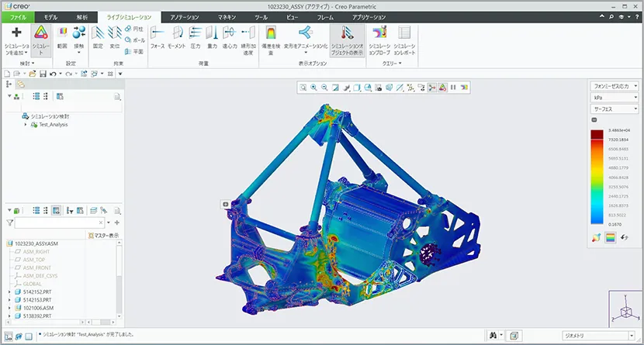Toggle live simulation icon in graphics toolbar
The height and width of the screenshot is (345, 644).
pyautogui.click(x=442, y=88)
